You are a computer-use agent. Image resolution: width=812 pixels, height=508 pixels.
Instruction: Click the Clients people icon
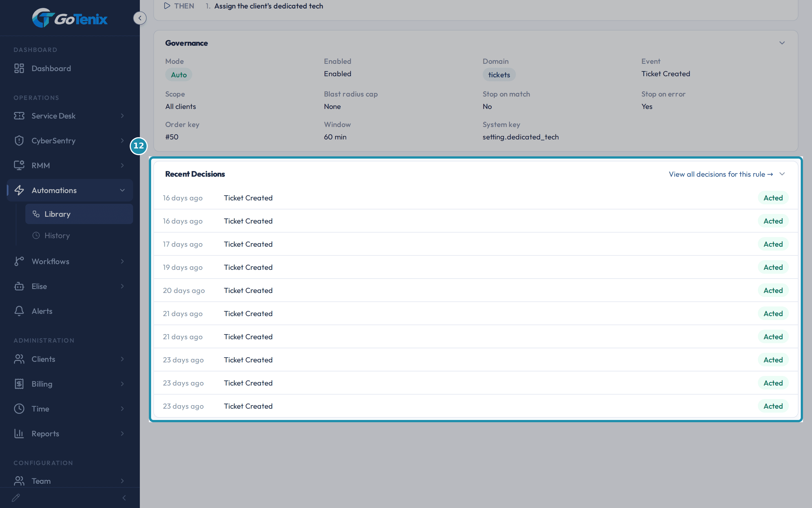pyautogui.click(x=19, y=359)
